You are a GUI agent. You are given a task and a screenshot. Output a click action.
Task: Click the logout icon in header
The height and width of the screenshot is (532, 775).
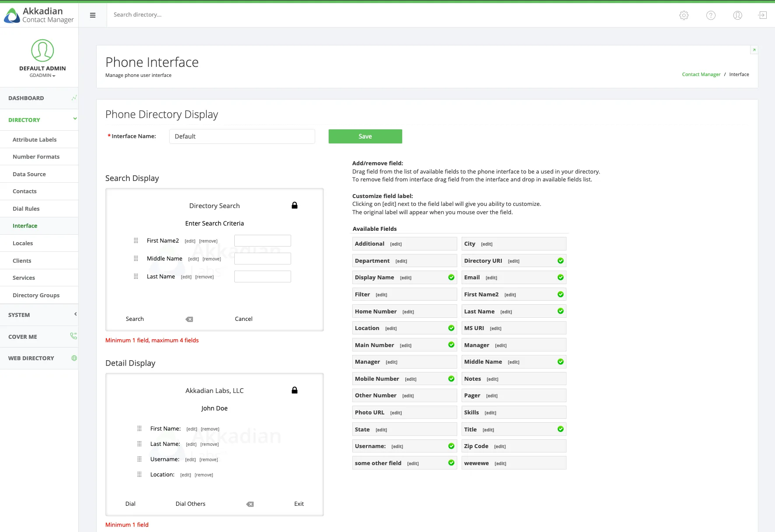pyautogui.click(x=762, y=15)
